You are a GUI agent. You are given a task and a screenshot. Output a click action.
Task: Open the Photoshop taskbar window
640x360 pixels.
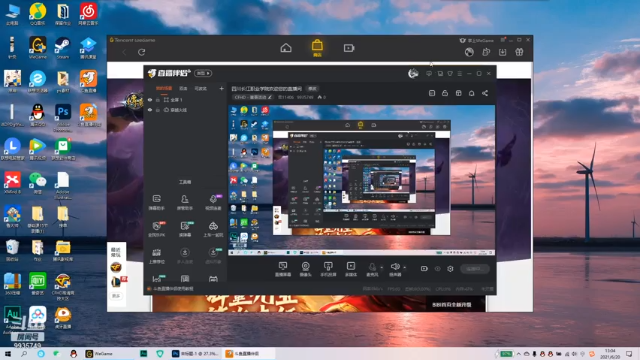click(x=195, y=354)
